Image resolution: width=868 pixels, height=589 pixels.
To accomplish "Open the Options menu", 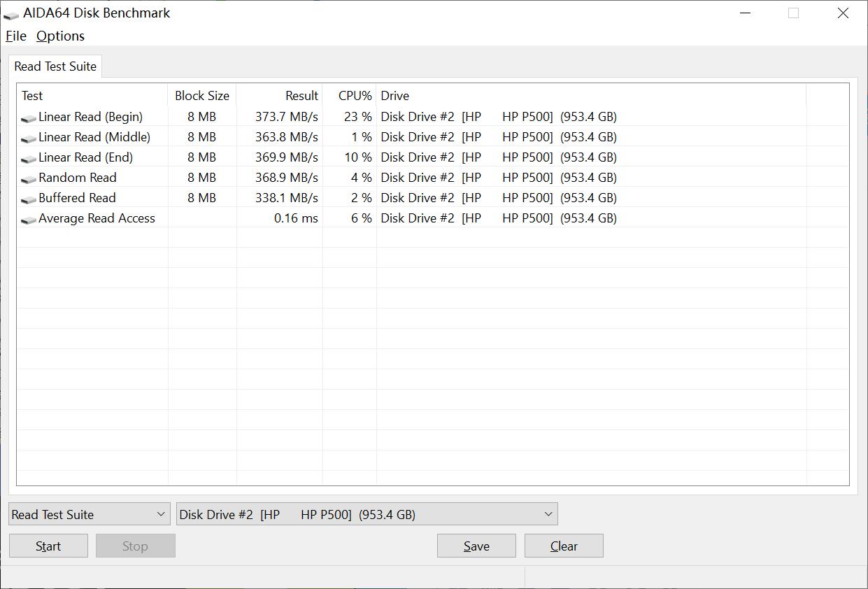I will coord(60,36).
